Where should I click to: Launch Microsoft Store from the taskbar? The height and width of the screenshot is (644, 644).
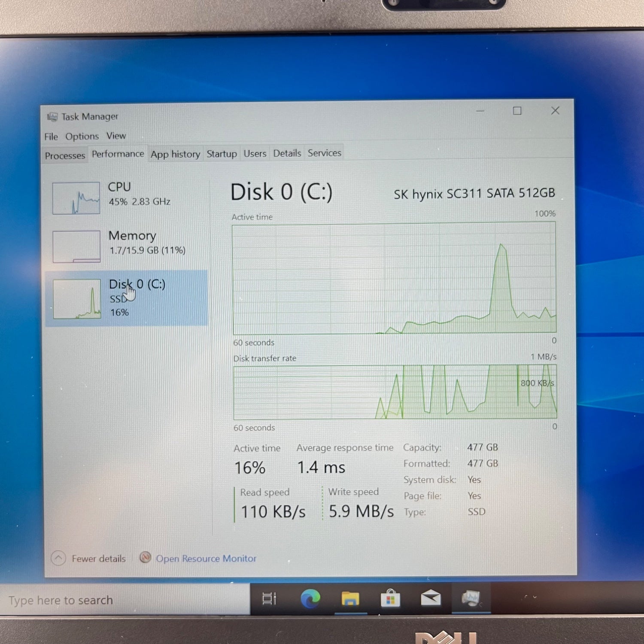click(390, 598)
